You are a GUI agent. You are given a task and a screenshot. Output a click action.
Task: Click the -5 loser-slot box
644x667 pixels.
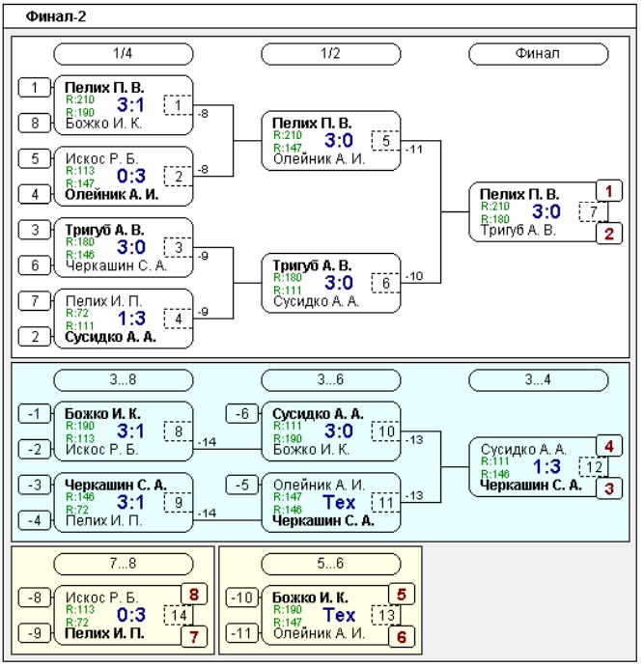(242, 485)
